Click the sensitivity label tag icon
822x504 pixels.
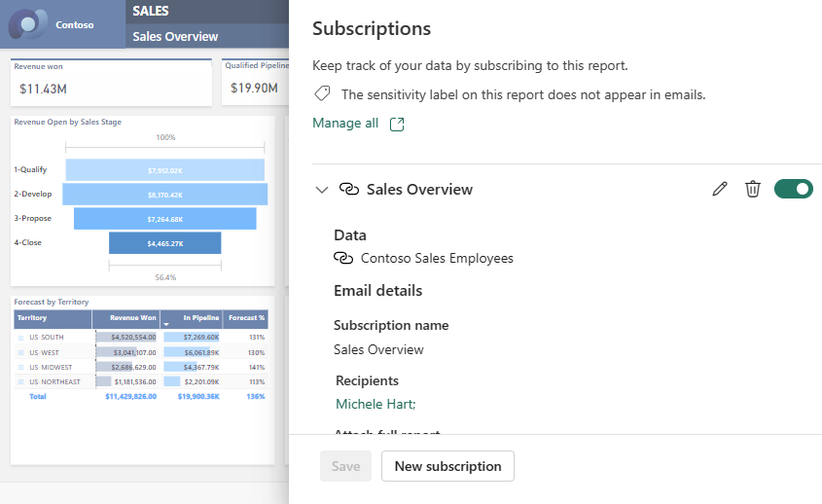tap(322, 93)
